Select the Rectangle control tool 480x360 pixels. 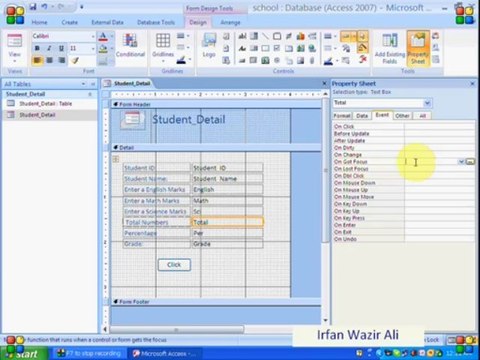(x=265, y=48)
